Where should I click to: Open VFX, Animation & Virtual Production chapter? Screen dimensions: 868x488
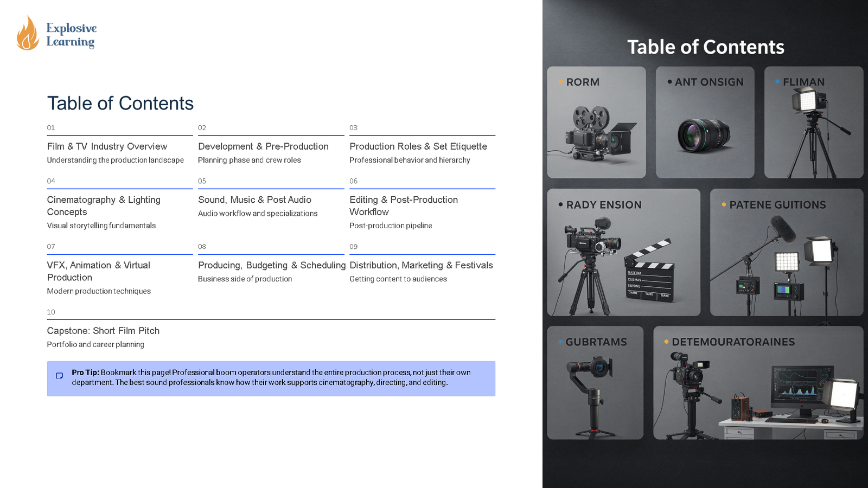pos(98,271)
